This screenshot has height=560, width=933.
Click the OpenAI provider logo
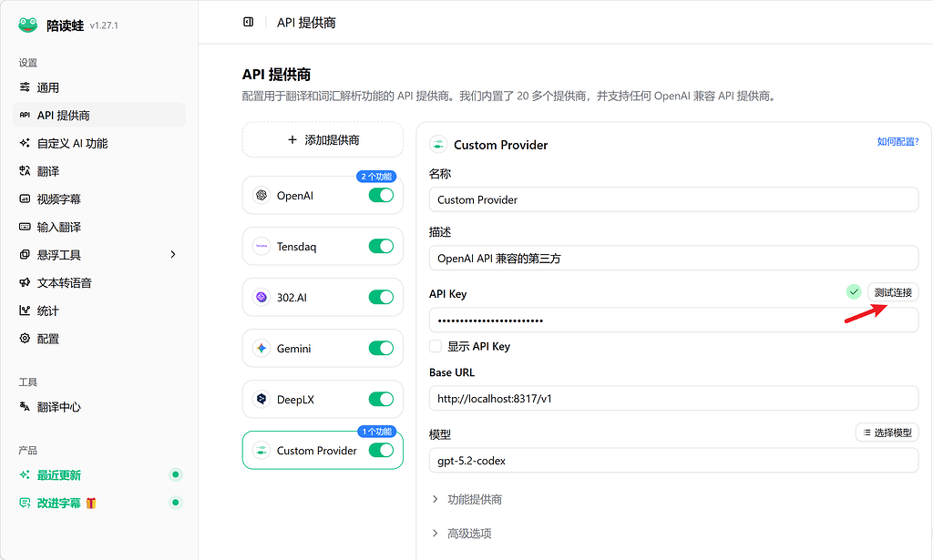click(x=261, y=195)
